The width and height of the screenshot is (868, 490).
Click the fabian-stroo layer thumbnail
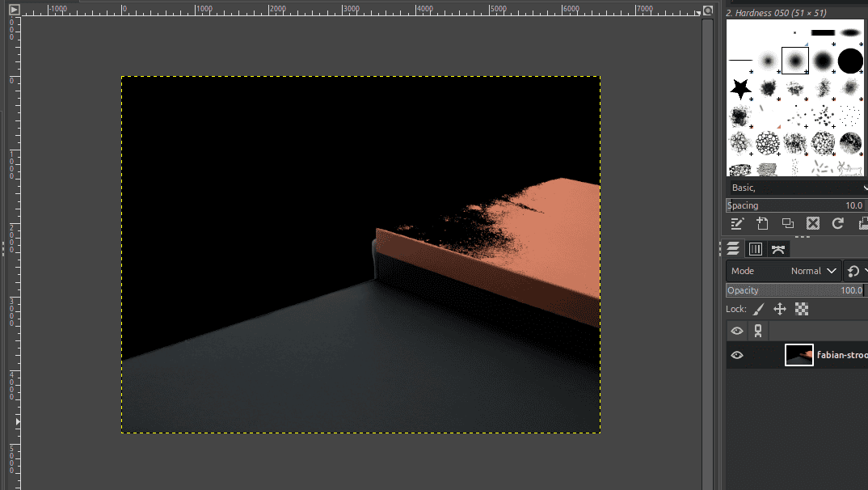(798, 355)
